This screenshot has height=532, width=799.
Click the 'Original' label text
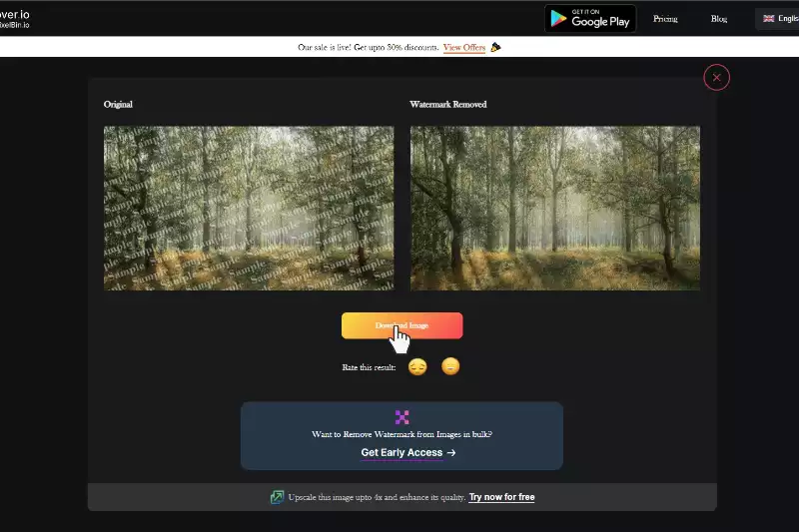[x=118, y=105]
